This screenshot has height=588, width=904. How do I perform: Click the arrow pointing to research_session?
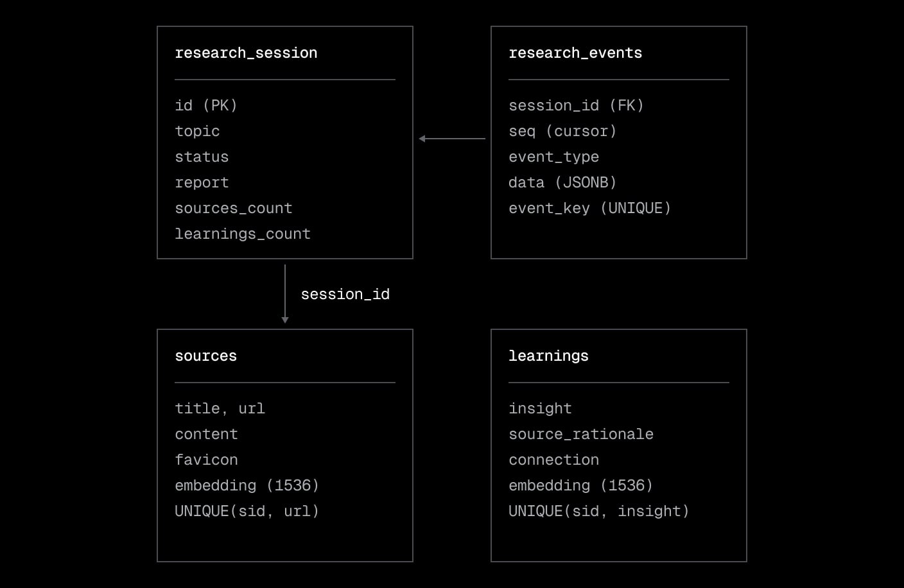click(452, 139)
